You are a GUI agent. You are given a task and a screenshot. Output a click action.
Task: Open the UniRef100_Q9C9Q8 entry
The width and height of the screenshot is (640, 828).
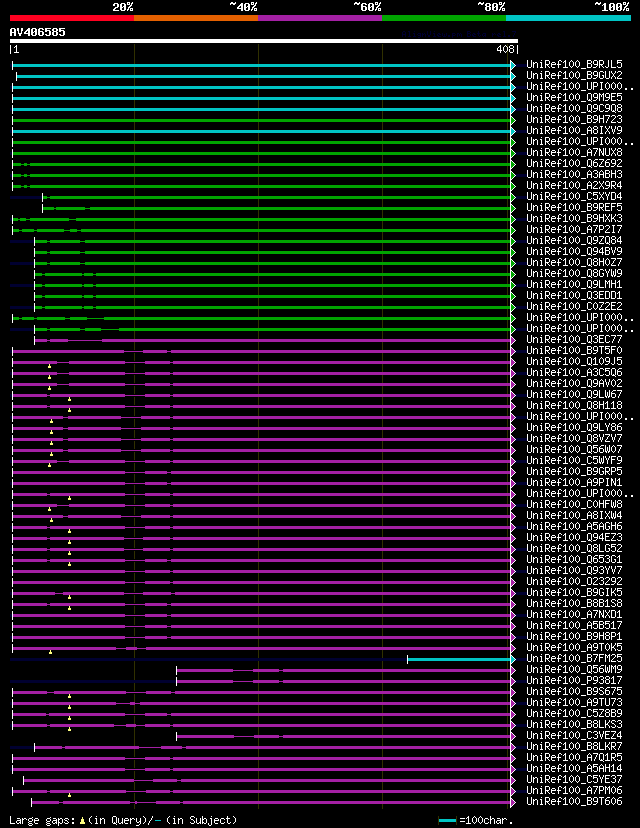coord(574,108)
